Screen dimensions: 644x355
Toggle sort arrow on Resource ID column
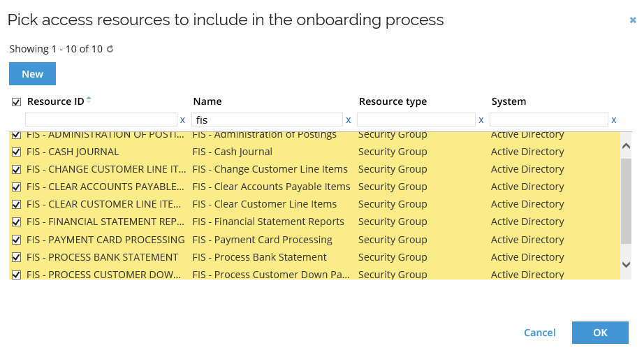pyautogui.click(x=89, y=101)
